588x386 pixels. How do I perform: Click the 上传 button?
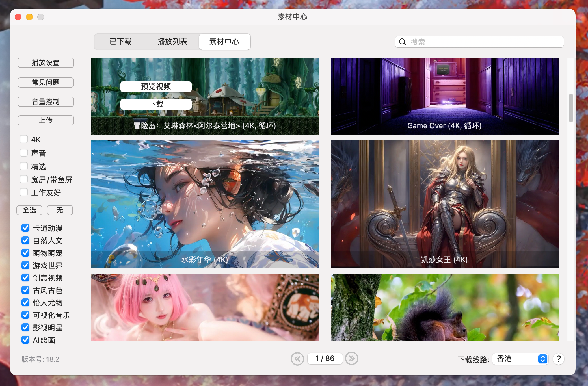46,120
